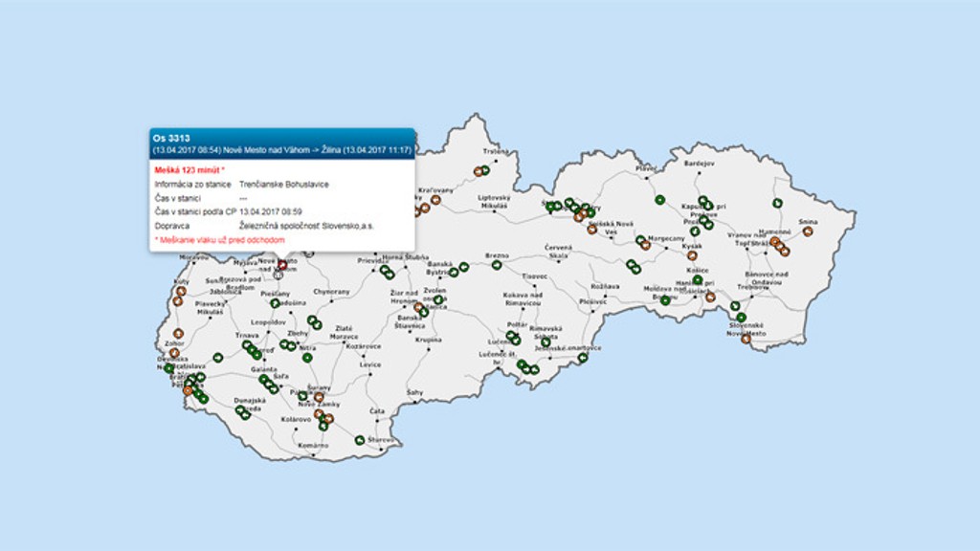
Task: Click the Levice station label
Action: [x=370, y=364]
